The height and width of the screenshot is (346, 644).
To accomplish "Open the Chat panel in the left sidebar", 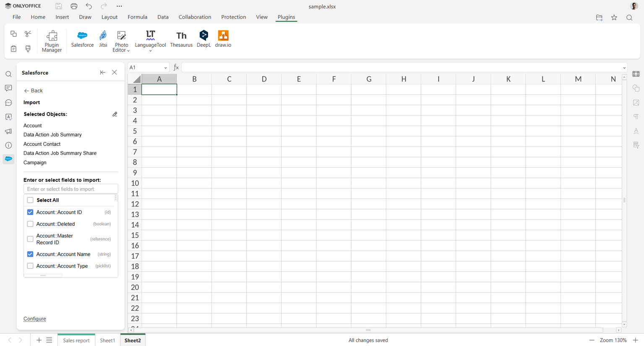I will pyautogui.click(x=8, y=103).
